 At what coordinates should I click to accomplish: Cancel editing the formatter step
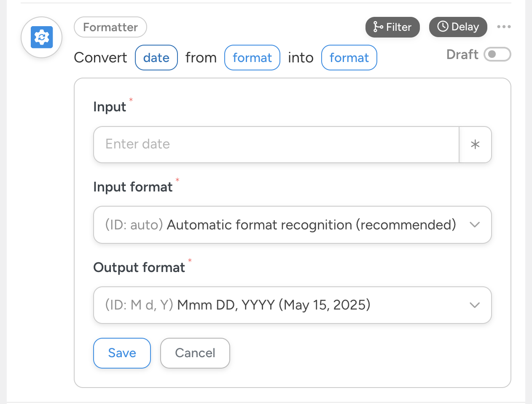195,353
